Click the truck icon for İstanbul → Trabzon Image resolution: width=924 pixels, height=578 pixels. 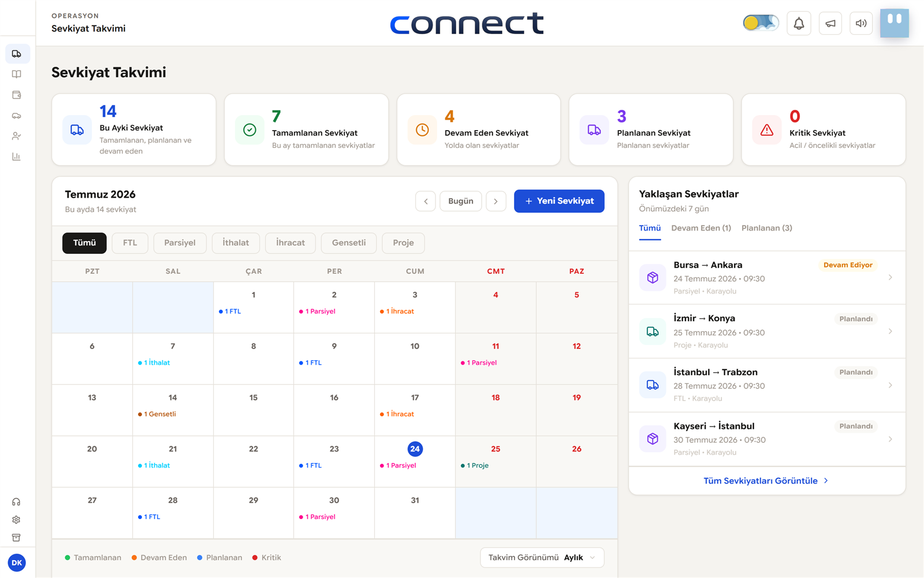(x=653, y=385)
